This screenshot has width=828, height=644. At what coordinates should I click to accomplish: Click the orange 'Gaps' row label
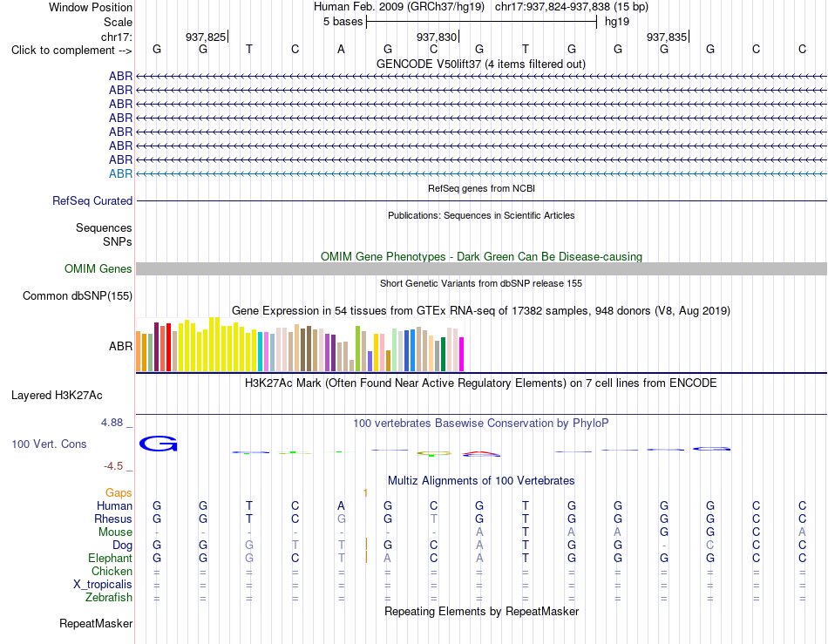[x=119, y=492]
